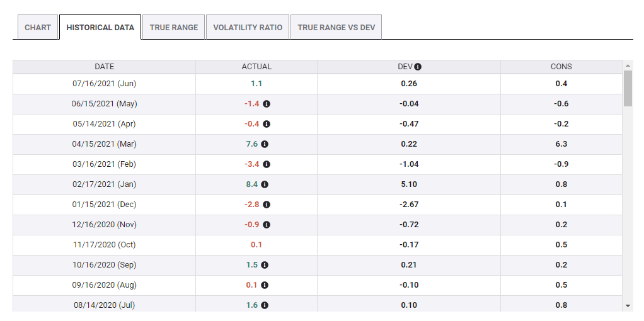The width and height of the screenshot is (644, 321).
Task: Click the info icon beside DEV header
Action: click(x=418, y=67)
